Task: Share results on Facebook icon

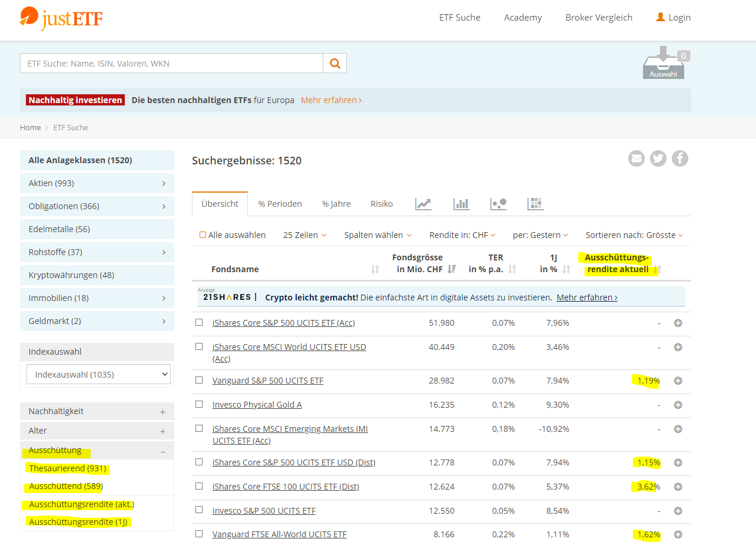Action: click(x=680, y=158)
